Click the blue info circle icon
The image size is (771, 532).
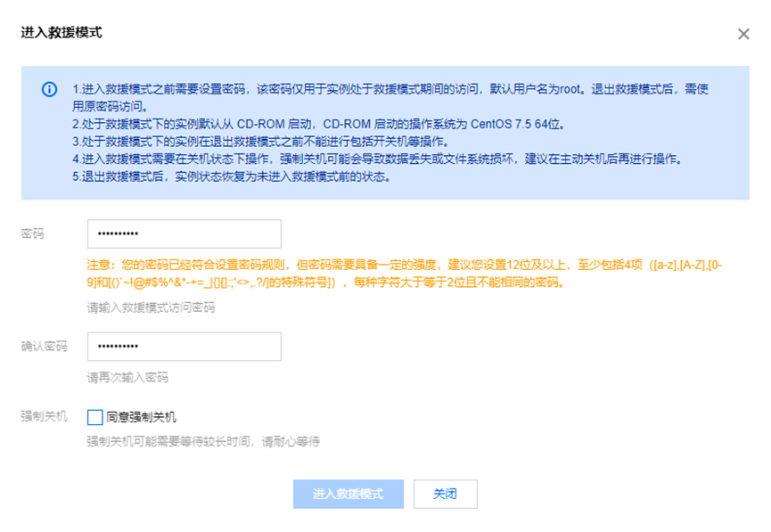pyautogui.click(x=49, y=89)
